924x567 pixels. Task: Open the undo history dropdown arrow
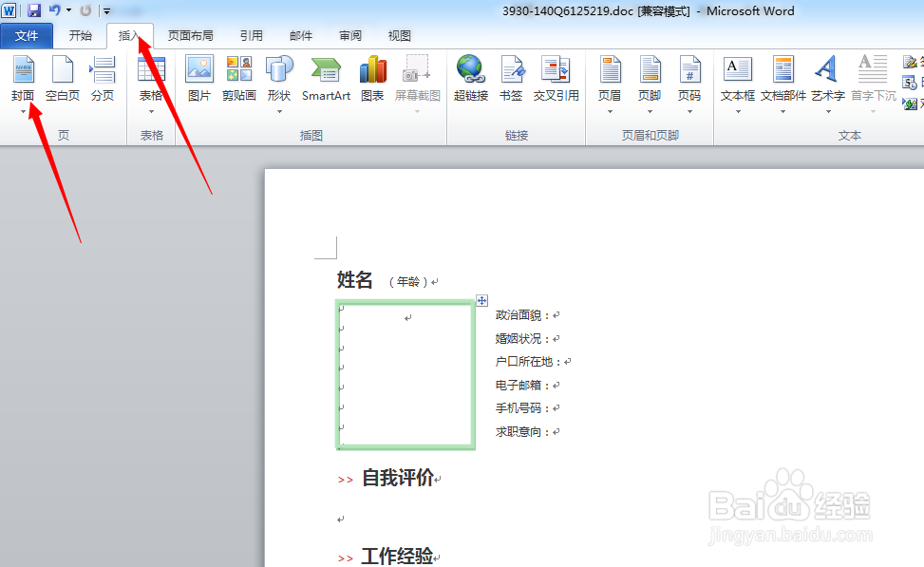68,10
